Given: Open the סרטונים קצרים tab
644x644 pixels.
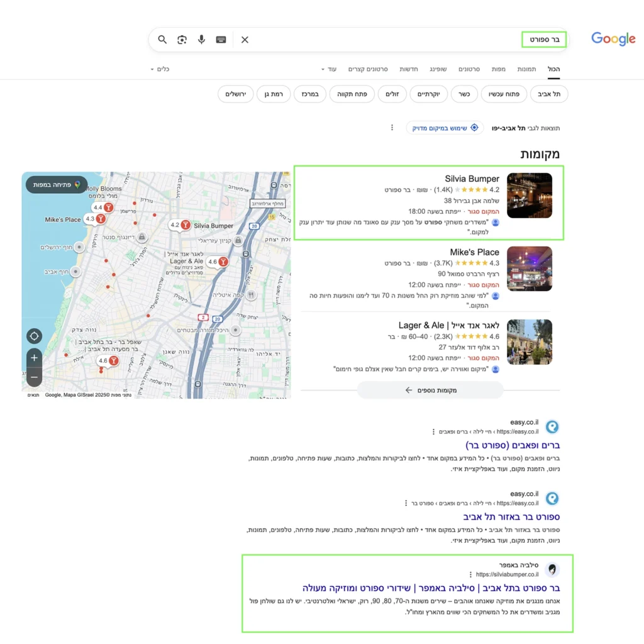Looking at the screenshot, I should point(368,69).
